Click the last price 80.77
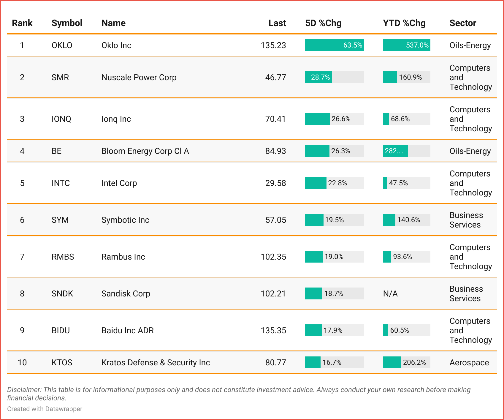Screen dimensions: 504x420 (276, 362)
